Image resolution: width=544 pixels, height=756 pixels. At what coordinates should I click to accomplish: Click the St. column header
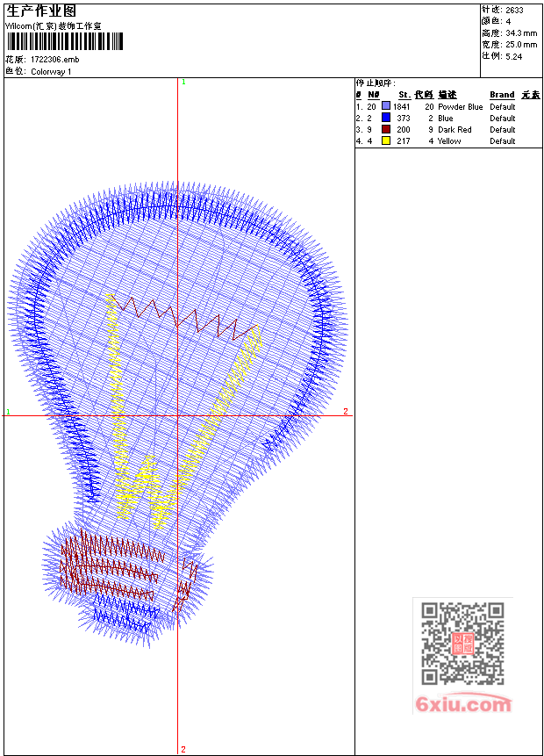point(404,95)
